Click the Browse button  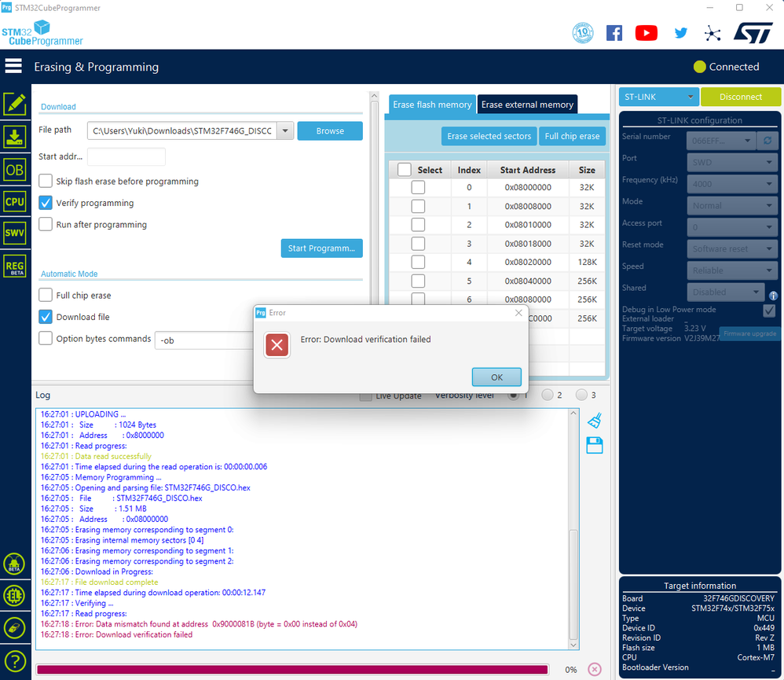[330, 130]
